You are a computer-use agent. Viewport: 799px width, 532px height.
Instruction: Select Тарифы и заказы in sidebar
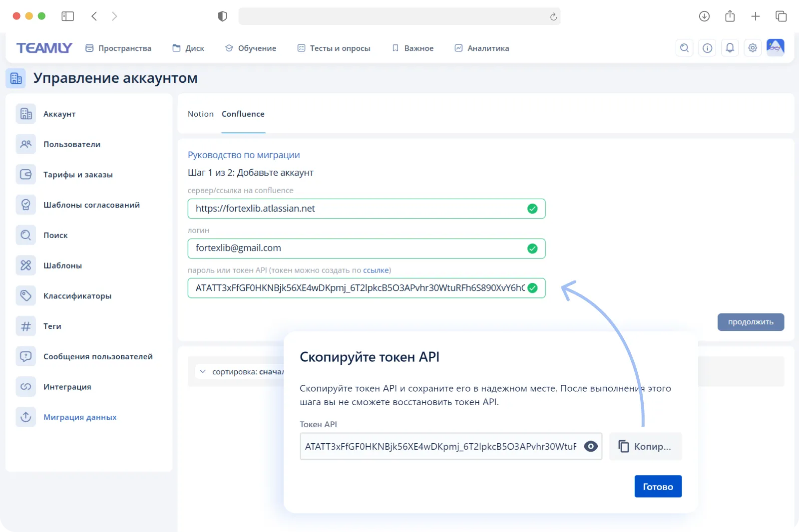click(x=78, y=175)
